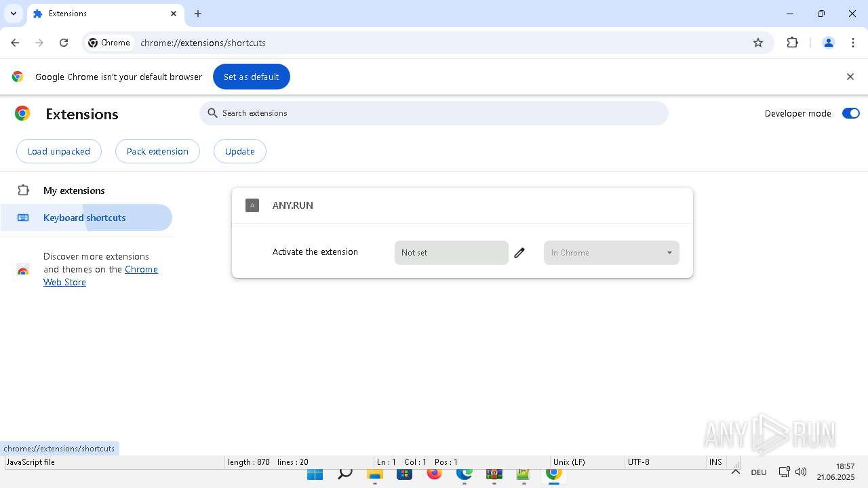868x488 pixels.
Task: Click Activate the extension label
Action: [x=315, y=252]
